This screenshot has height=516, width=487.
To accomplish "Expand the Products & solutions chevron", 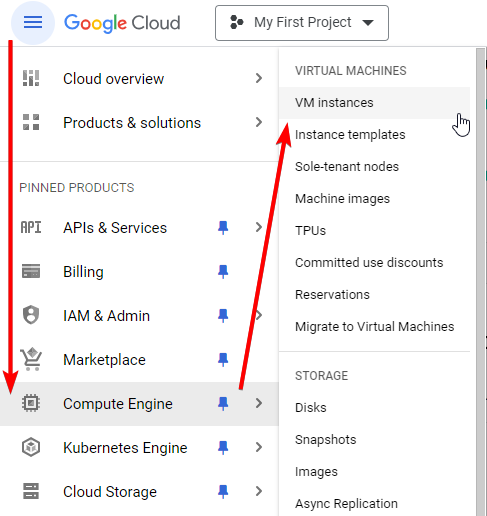I will click(x=259, y=122).
